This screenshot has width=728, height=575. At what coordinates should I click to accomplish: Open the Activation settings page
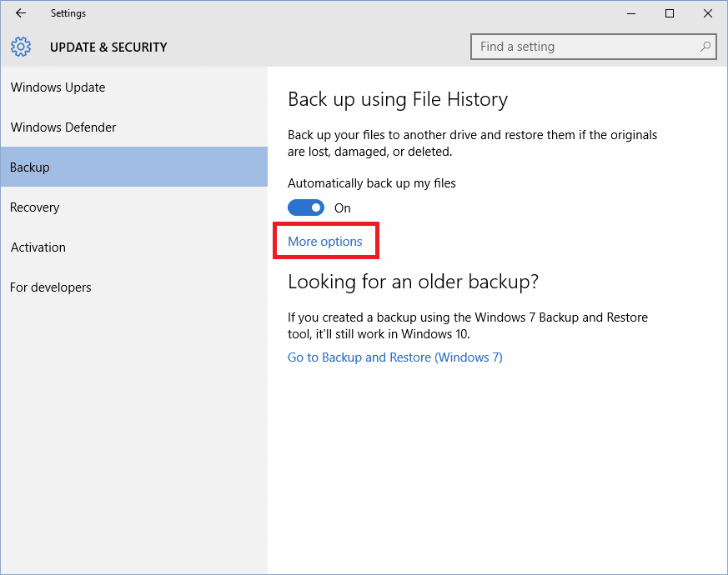(38, 247)
